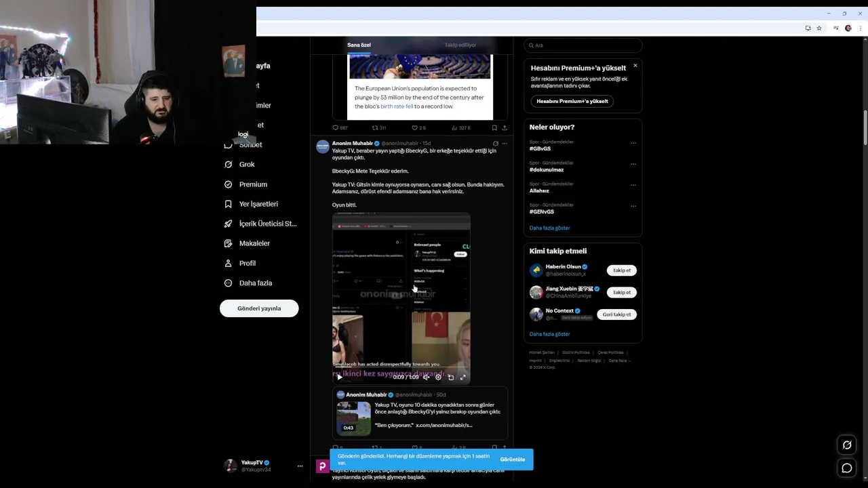Click Geri takip et for No Context

(616, 314)
